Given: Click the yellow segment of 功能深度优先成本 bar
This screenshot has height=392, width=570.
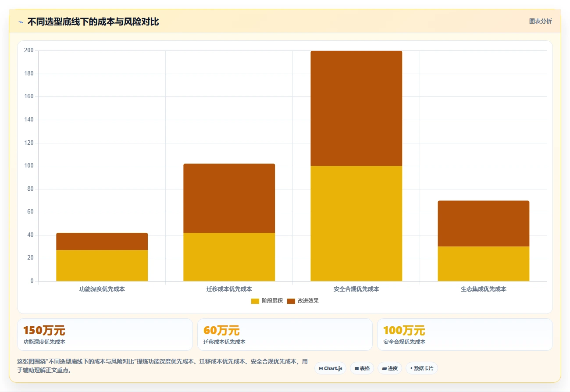Looking at the screenshot, I should pos(102,265).
